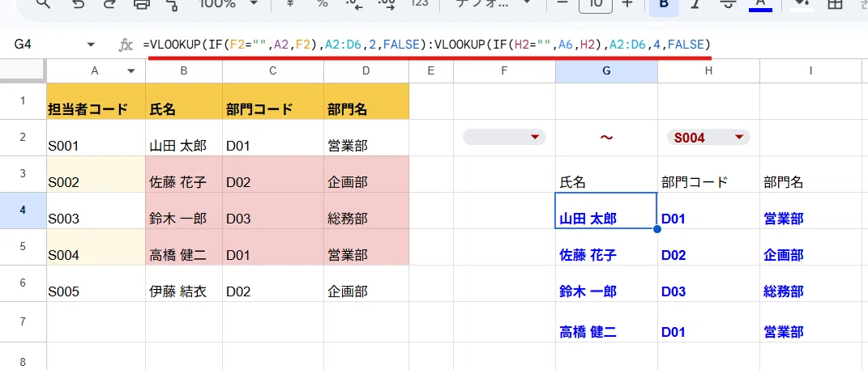Viewport: 868px width, 370px height.
Task: Click the fill handle on G4
Action: point(657,228)
